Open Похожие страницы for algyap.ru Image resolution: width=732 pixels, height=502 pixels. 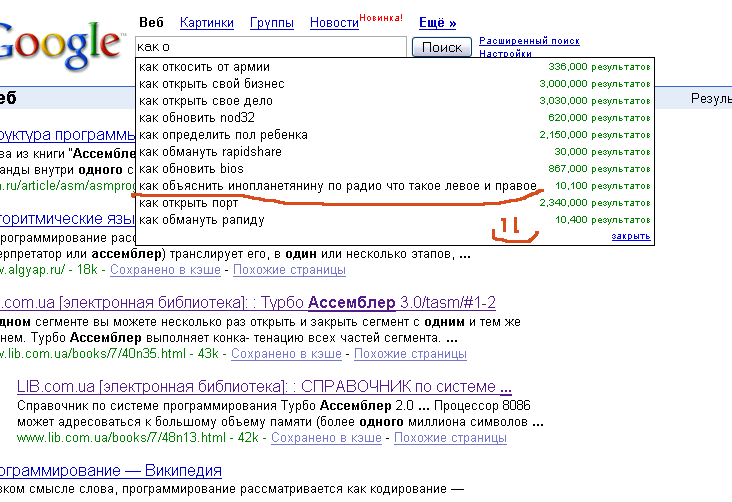click(x=289, y=270)
